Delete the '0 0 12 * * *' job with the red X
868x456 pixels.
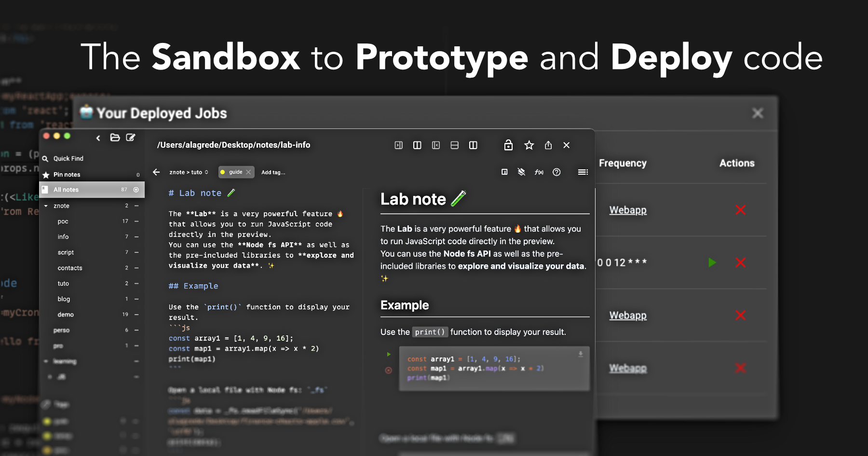coord(740,263)
